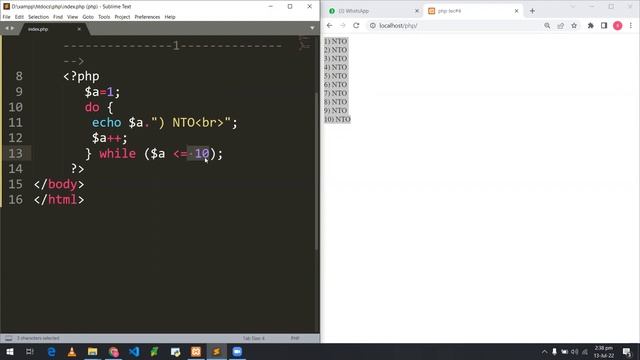Show hidden system tray icons

point(544,352)
